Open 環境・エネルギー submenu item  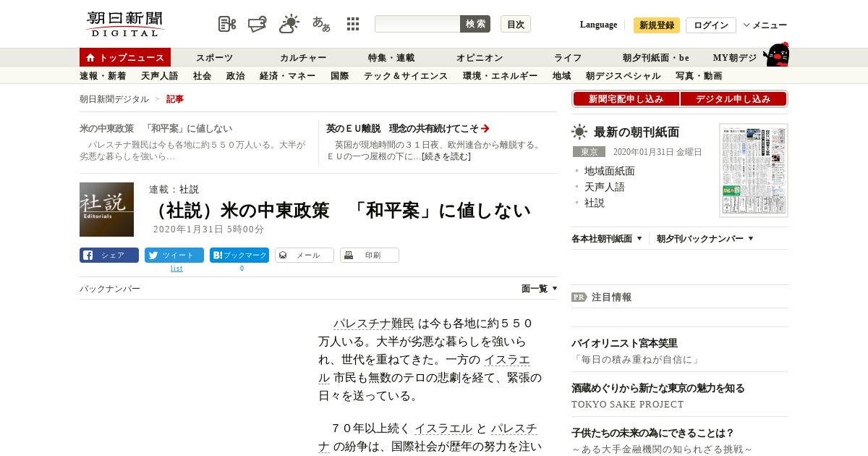pos(500,75)
